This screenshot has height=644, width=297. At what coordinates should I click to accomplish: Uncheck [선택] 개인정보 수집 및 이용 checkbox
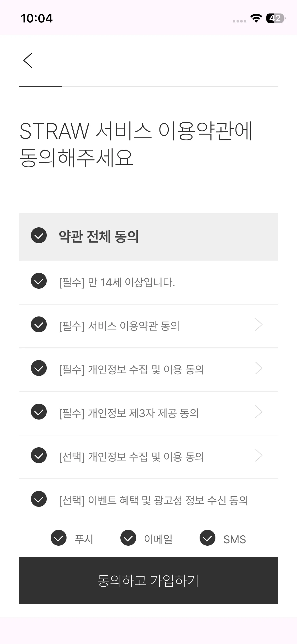(x=39, y=455)
